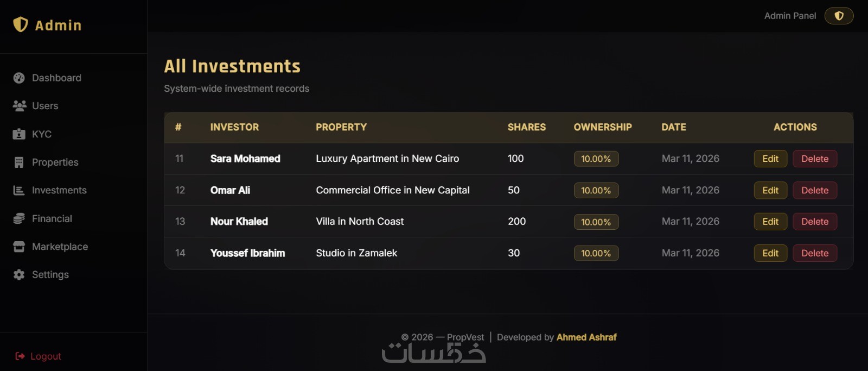Click the Properties building icon
The height and width of the screenshot is (371, 868).
[x=19, y=162]
